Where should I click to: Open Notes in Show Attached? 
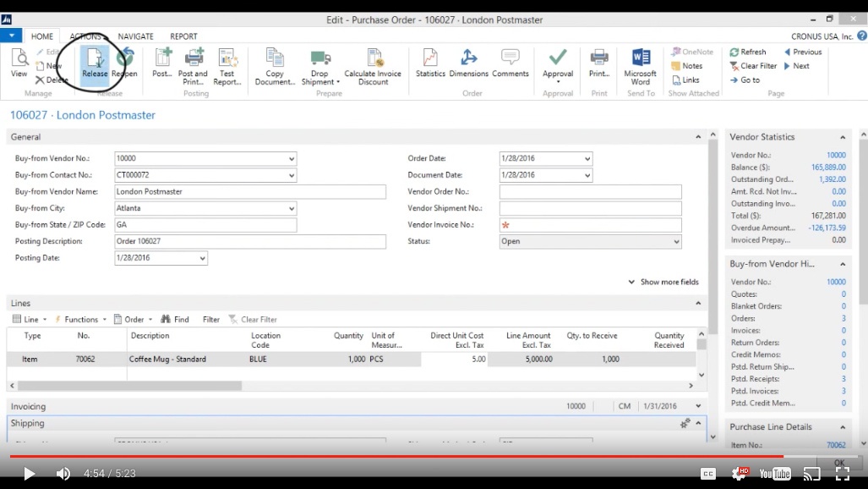coord(687,65)
